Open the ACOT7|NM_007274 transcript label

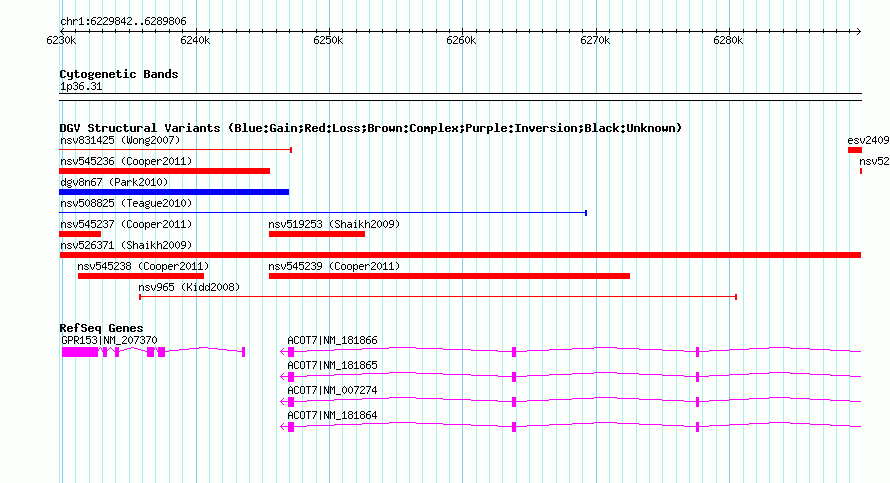point(332,390)
